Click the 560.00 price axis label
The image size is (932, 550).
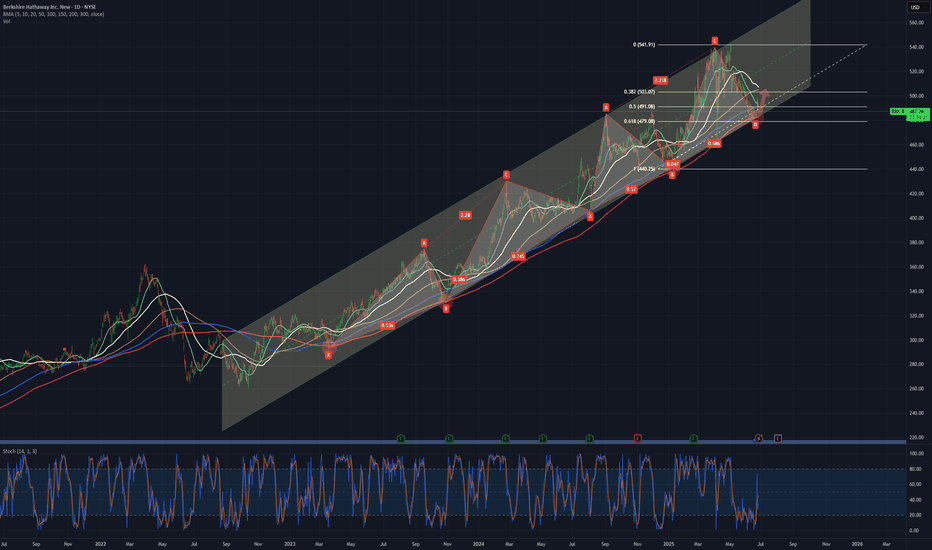(x=916, y=23)
